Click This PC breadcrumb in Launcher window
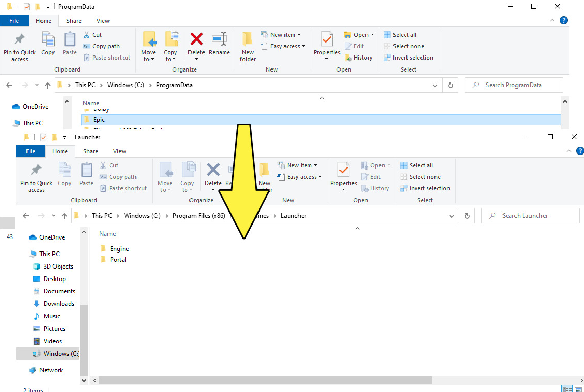584x392 pixels. click(x=102, y=216)
